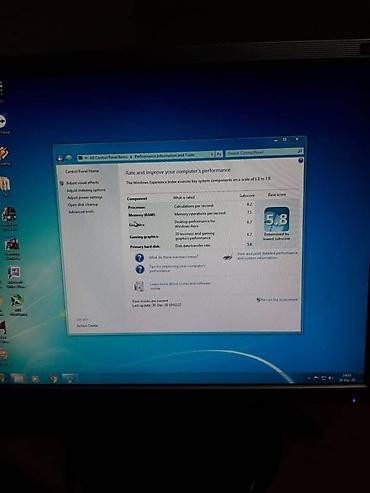Click the 'Disk data transfer rate' text
The width and height of the screenshot is (370, 493).
point(193,246)
